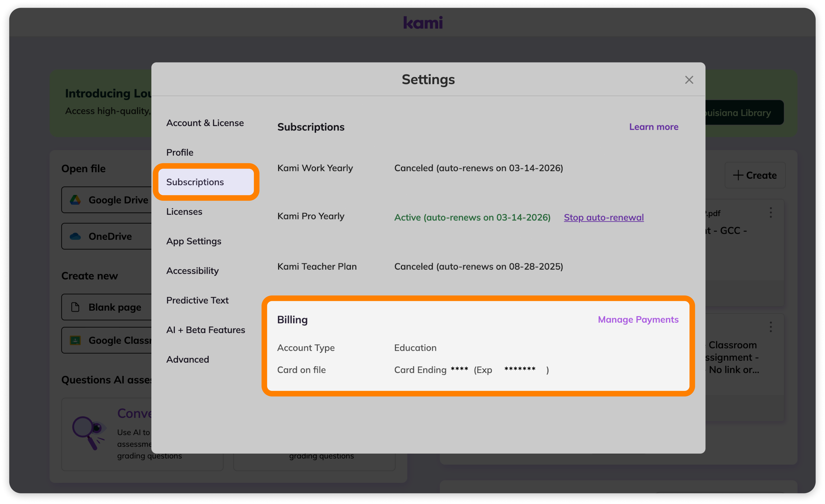Viewport: 825px width, 504px height.
Task: Close the Settings dialog
Action: 689,80
